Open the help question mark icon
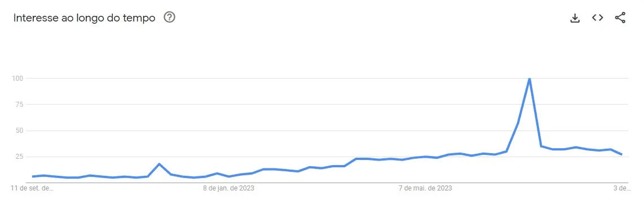The height and width of the screenshot is (208, 644). pyautogui.click(x=169, y=18)
